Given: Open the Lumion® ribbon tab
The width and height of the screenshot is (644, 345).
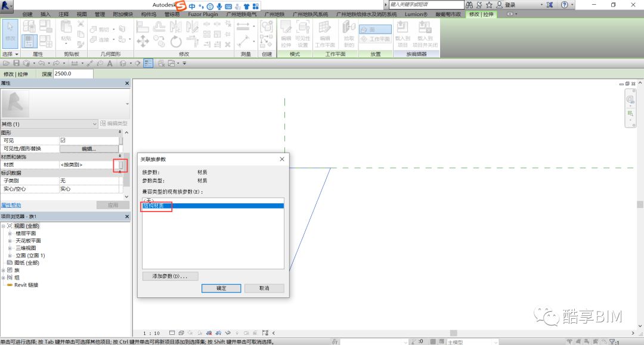Looking at the screenshot, I should coord(416,14).
